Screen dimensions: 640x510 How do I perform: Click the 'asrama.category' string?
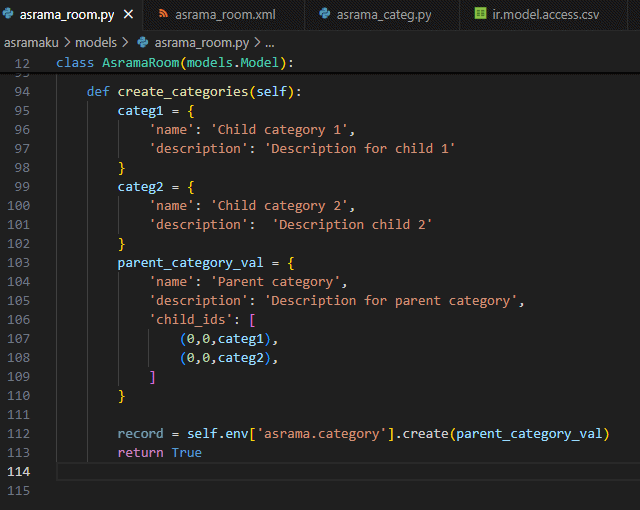(x=322, y=434)
